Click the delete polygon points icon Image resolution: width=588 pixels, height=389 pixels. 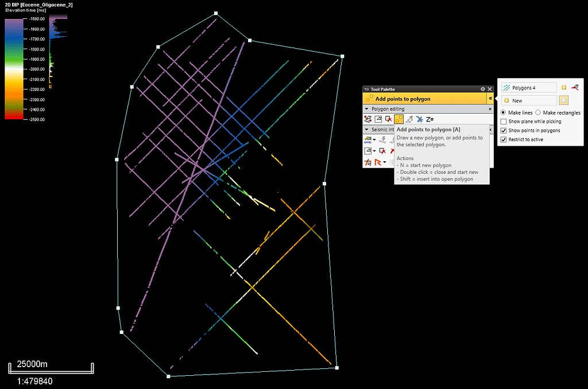click(387, 119)
